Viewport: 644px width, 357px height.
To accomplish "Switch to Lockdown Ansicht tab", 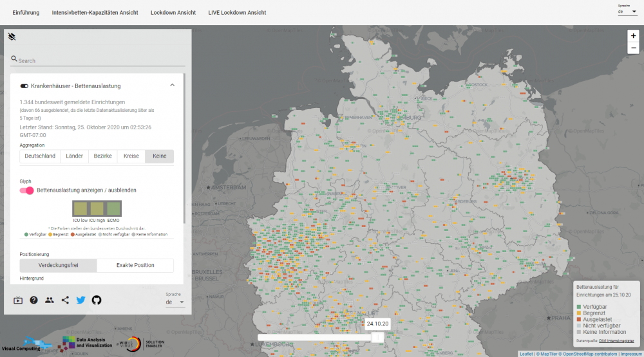I will (x=172, y=13).
